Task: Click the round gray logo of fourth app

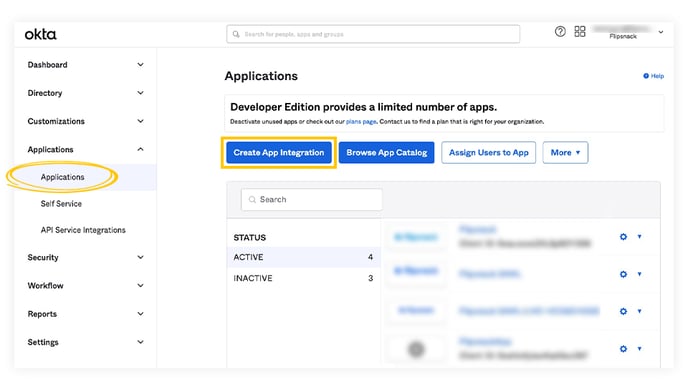Action: [416, 350]
